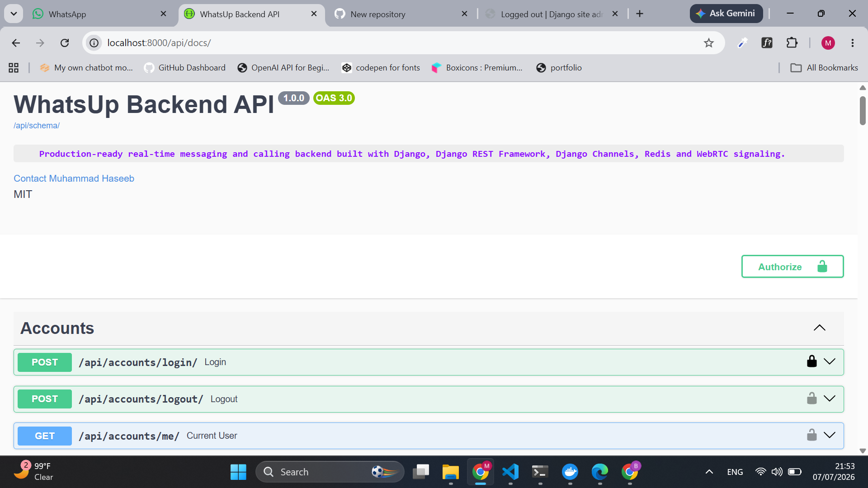Click the open lock icon on logout endpoint
The width and height of the screenshot is (868, 488).
coord(812,399)
